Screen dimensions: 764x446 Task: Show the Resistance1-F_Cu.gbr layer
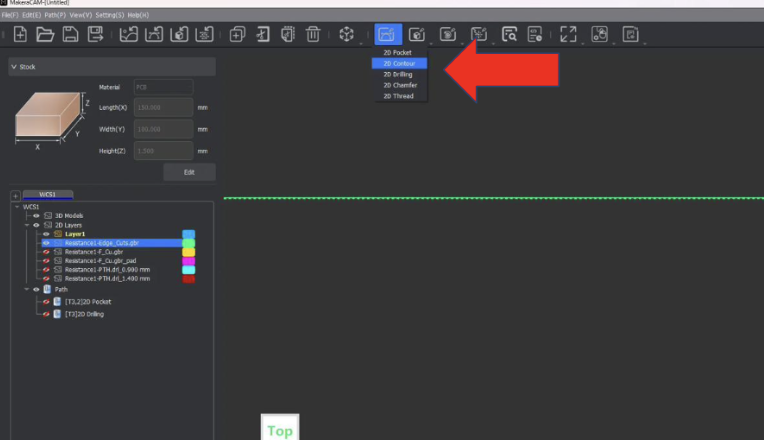coord(46,251)
